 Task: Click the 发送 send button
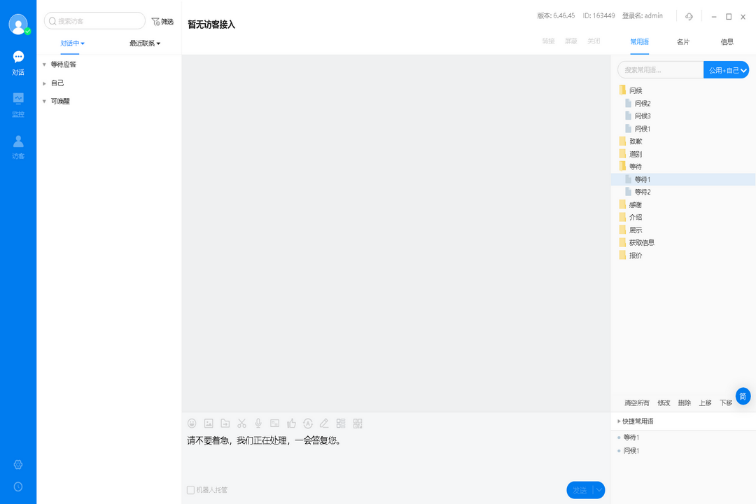pos(579,490)
